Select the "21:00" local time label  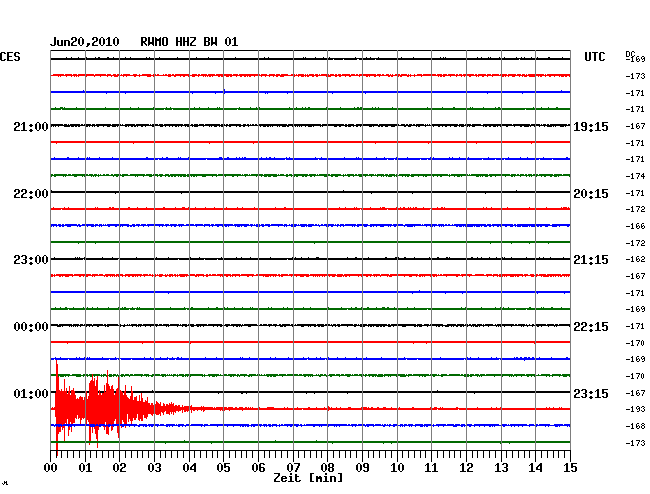pos(31,127)
